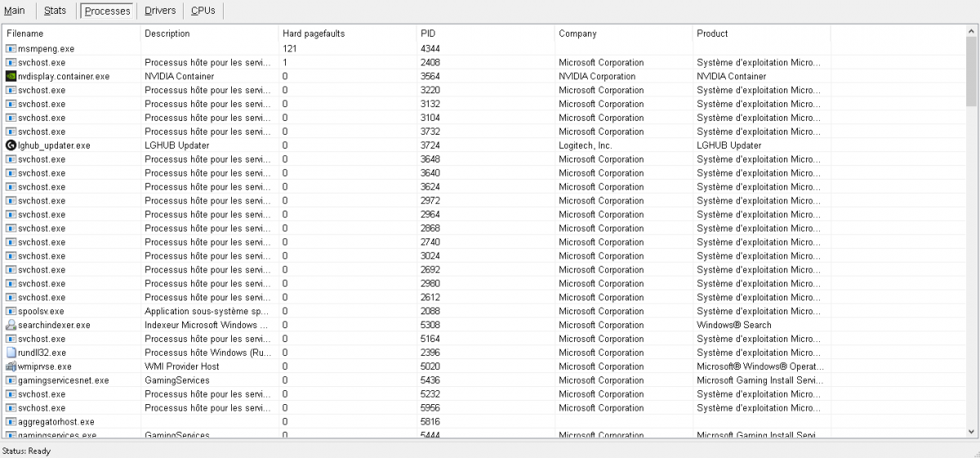Click the rundll32.exe file icon
Viewport: 980px width, 458px height.
point(11,353)
